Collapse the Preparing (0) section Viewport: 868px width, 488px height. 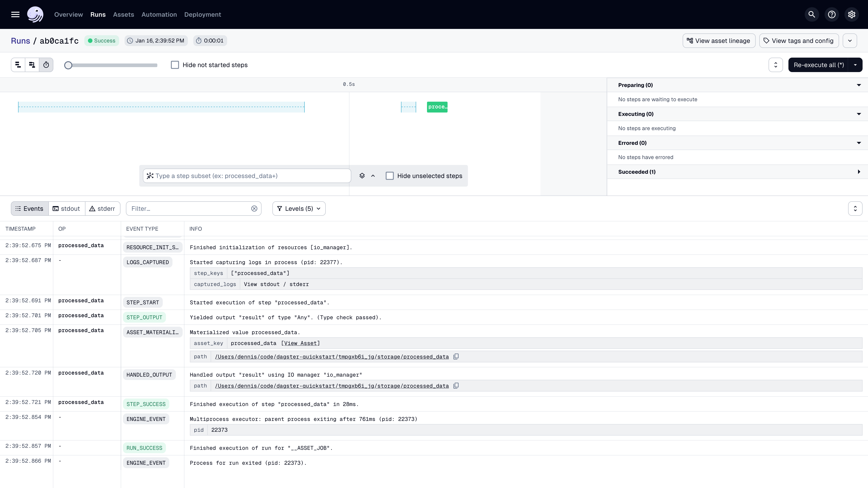[x=859, y=85]
